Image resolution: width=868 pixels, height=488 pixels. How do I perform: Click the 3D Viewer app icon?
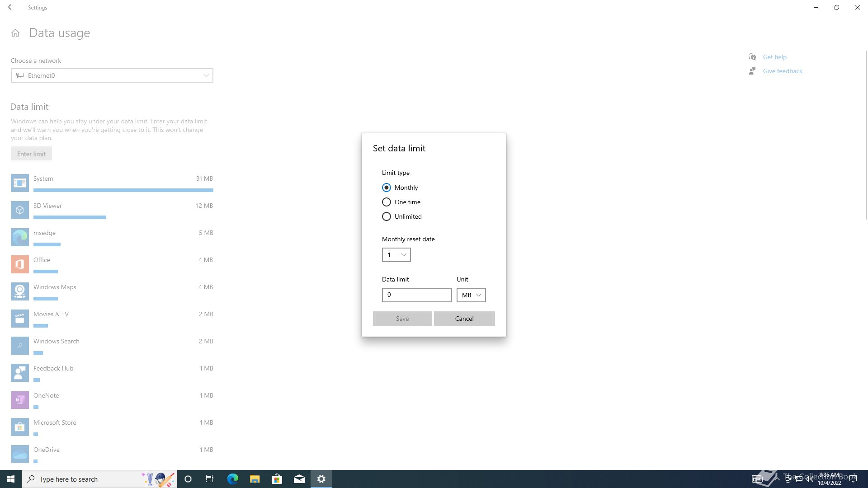click(x=20, y=210)
